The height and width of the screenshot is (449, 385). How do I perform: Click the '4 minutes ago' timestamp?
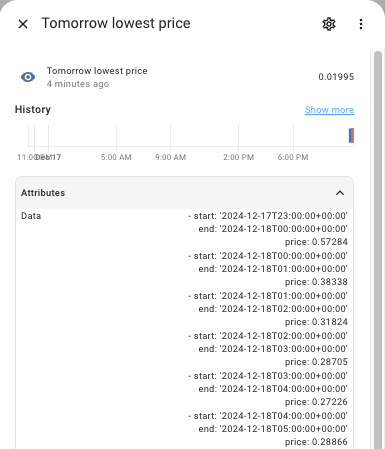(78, 84)
